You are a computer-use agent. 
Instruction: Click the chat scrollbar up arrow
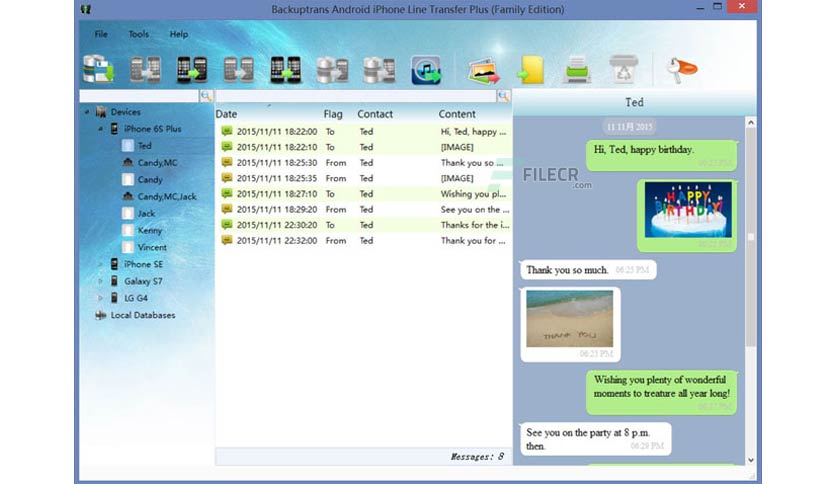coord(751,123)
